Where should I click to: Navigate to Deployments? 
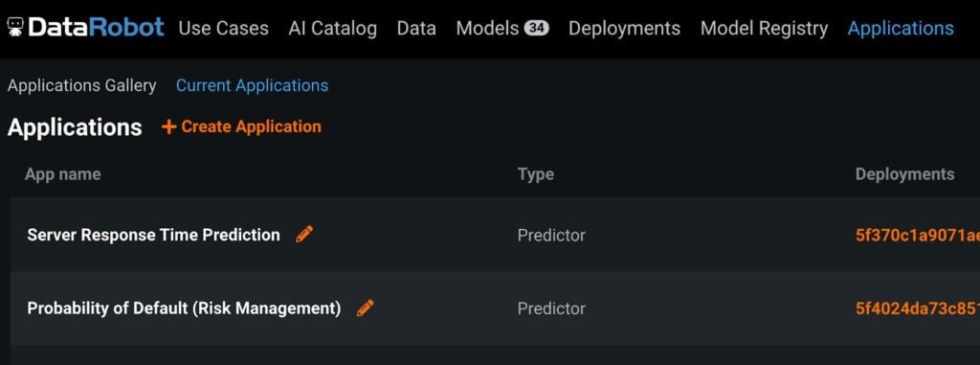(x=624, y=28)
